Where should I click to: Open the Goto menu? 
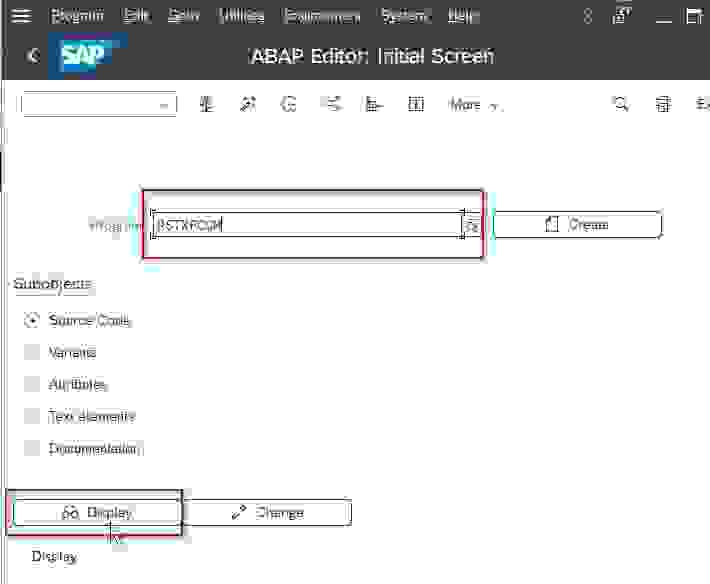pos(183,16)
